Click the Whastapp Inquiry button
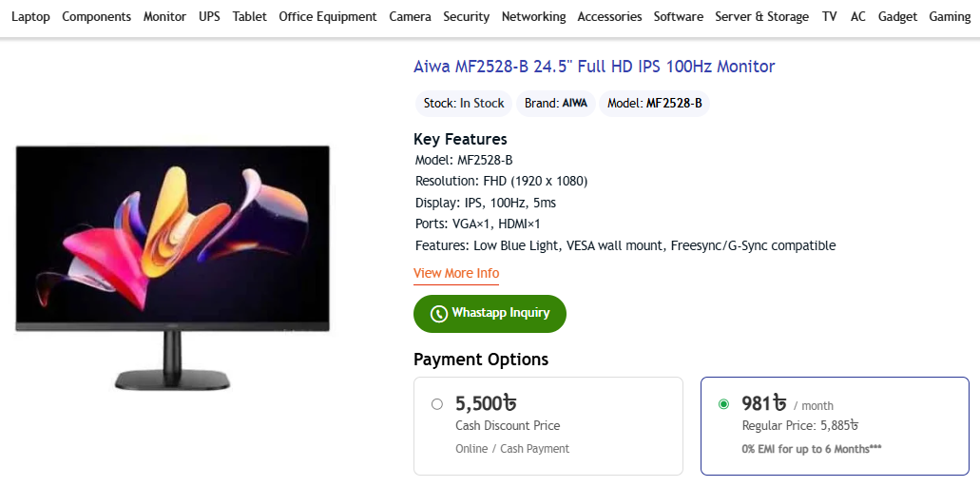980x487 pixels. 490,313
